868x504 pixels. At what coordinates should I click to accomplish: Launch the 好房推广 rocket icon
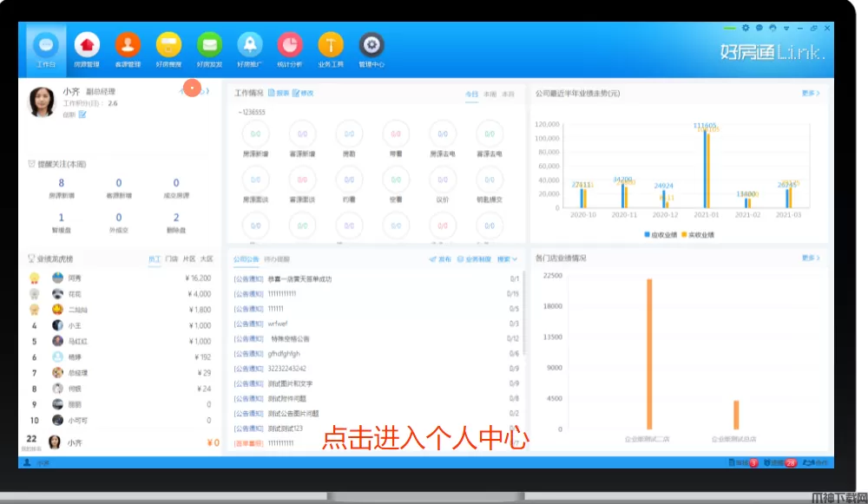(250, 47)
